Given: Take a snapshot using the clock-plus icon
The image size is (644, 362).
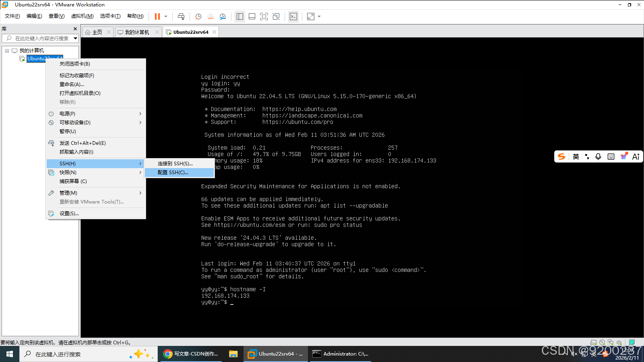Looking at the screenshot, I should [198, 16].
